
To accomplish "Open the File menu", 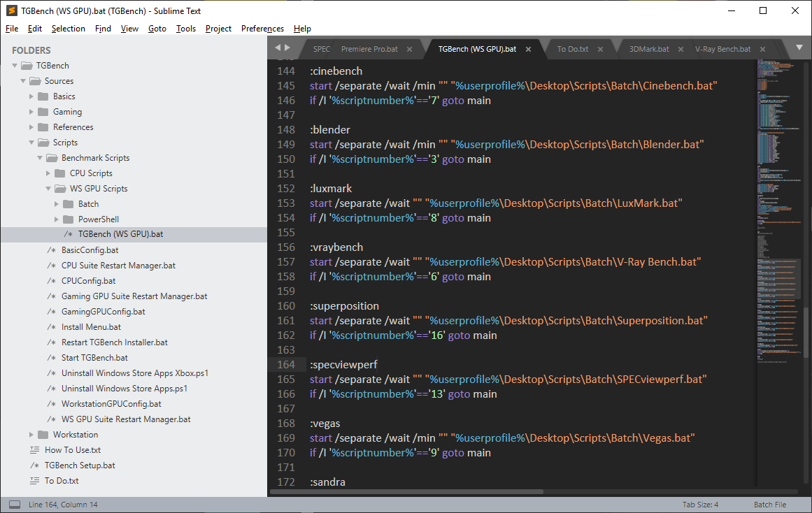I will [12, 29].
